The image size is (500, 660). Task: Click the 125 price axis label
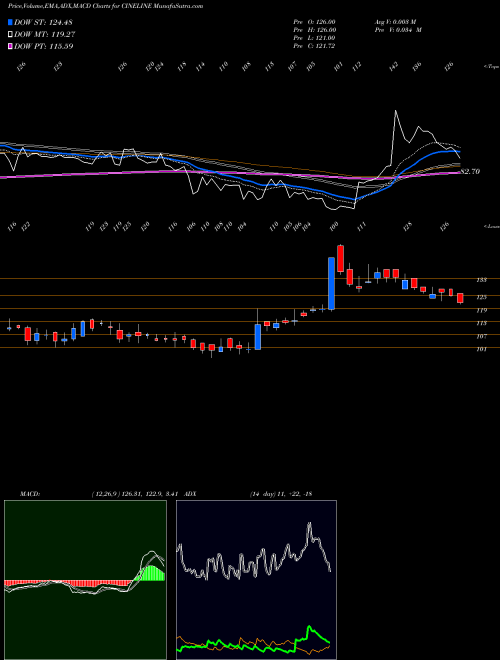(482, 297)
